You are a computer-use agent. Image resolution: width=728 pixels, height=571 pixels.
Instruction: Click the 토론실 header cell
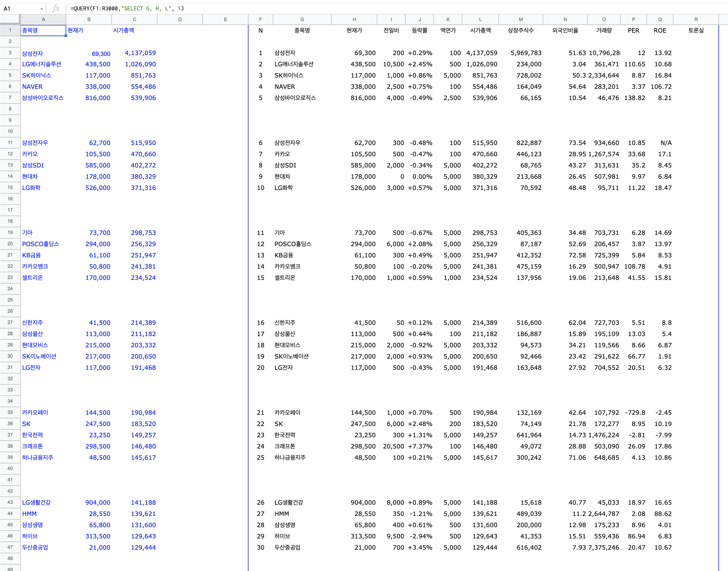coord(696,30)
